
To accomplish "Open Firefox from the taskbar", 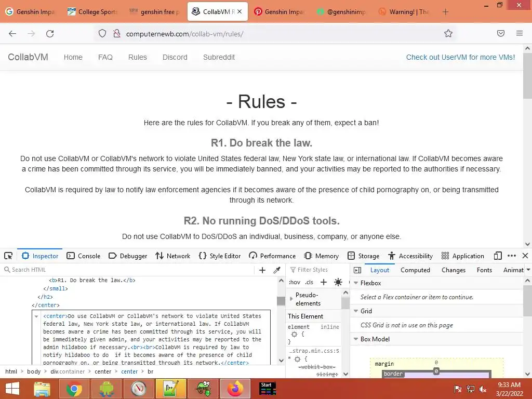I will [235, 389].
